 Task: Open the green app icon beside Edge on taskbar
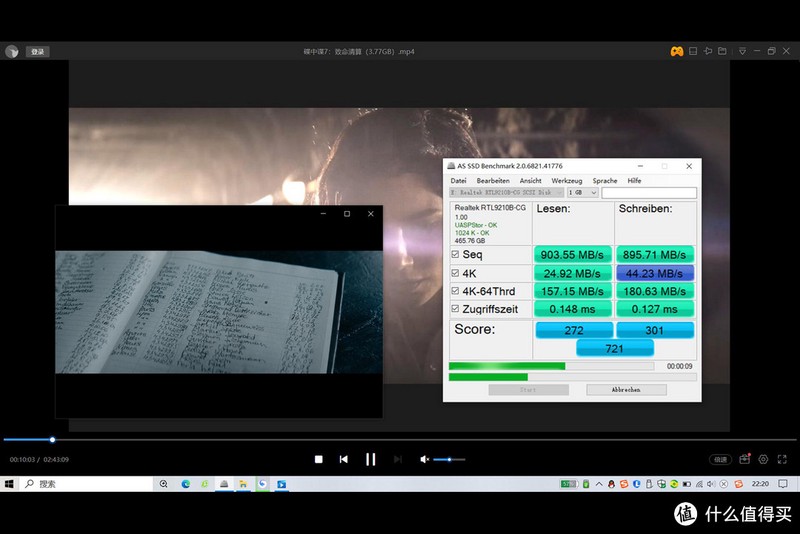click(x=205, y=484)
